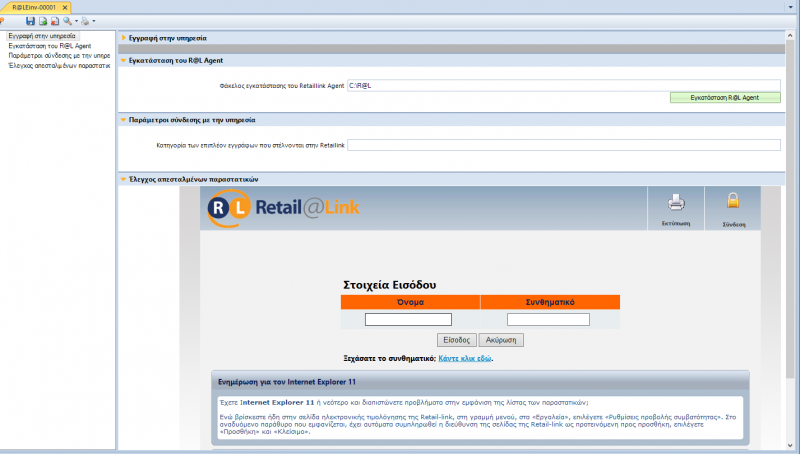The width and height of the screenshot is (800, 454).
Task: Select 'Παράμετροι σύνδεσης με την υπηρε' in left list
Action: pos(59,56)
